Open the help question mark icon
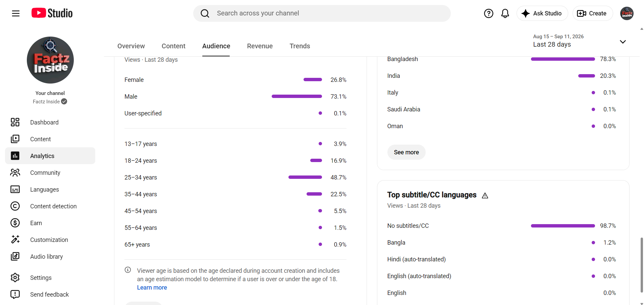Screen dimensions: 644x305 click(488, 13)
